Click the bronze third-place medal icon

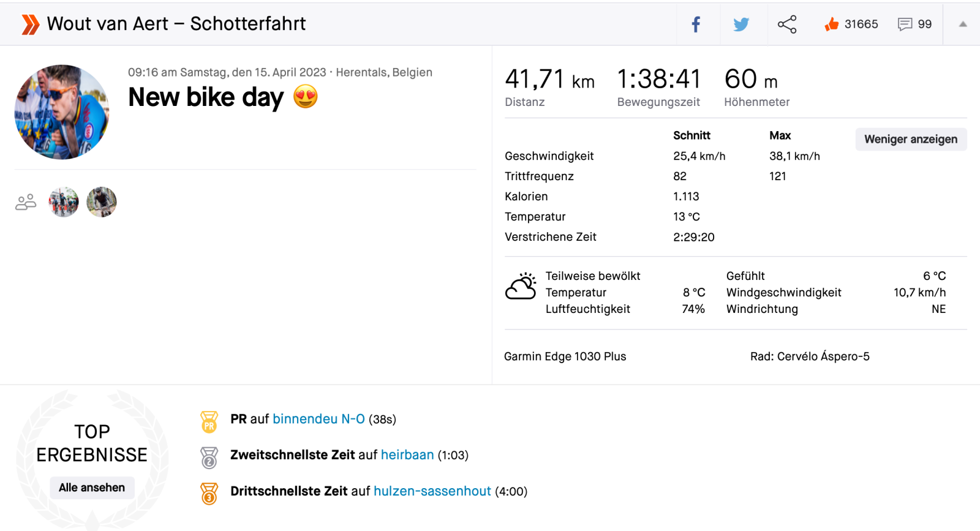[209, 493]
